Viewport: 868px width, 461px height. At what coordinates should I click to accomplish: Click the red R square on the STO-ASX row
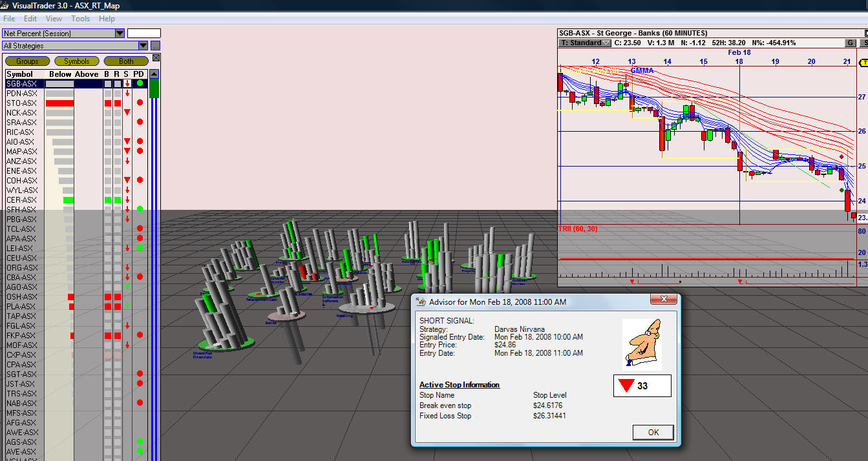point(118,103)
